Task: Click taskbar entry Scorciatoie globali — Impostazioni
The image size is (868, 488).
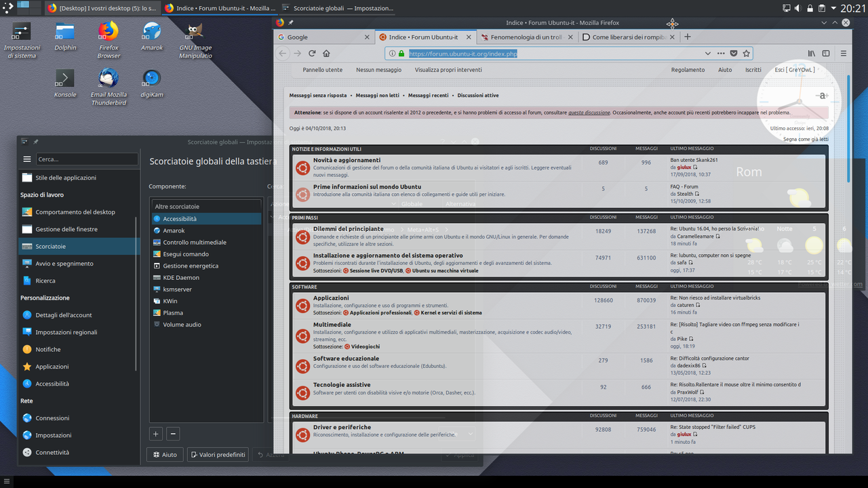Action: [337, 8]
